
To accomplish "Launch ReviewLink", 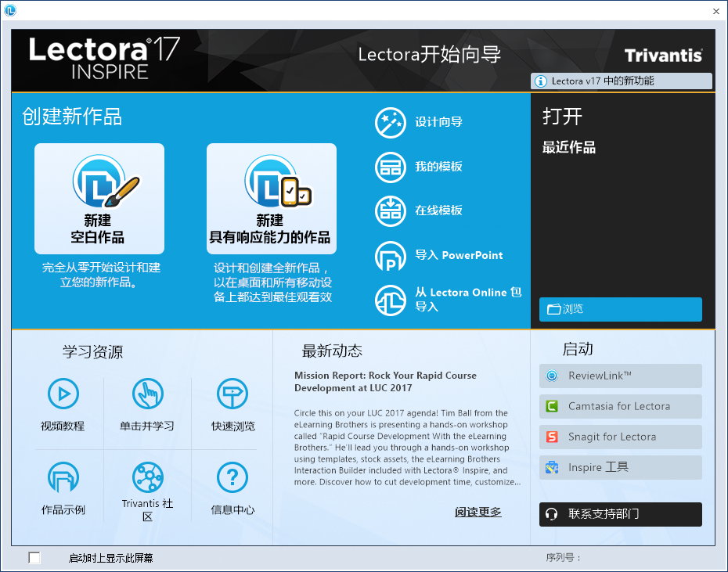I will point(620,376).
